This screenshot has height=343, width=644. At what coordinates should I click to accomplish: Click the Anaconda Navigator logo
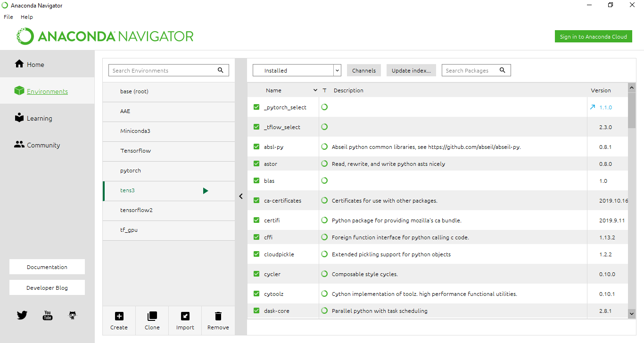point(105,36)
